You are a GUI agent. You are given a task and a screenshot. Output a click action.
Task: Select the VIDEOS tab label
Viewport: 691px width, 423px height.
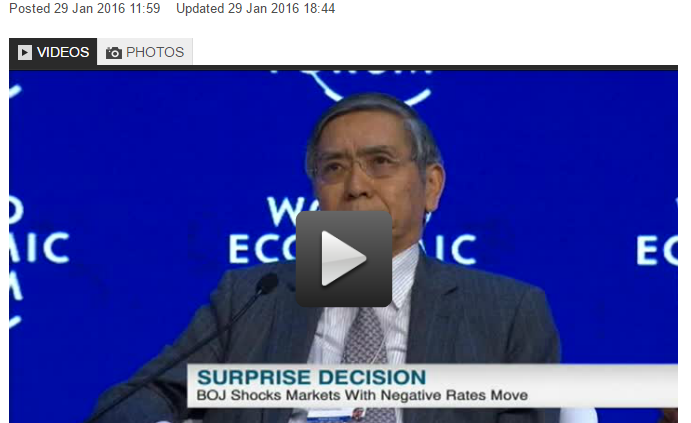[63, 52]
